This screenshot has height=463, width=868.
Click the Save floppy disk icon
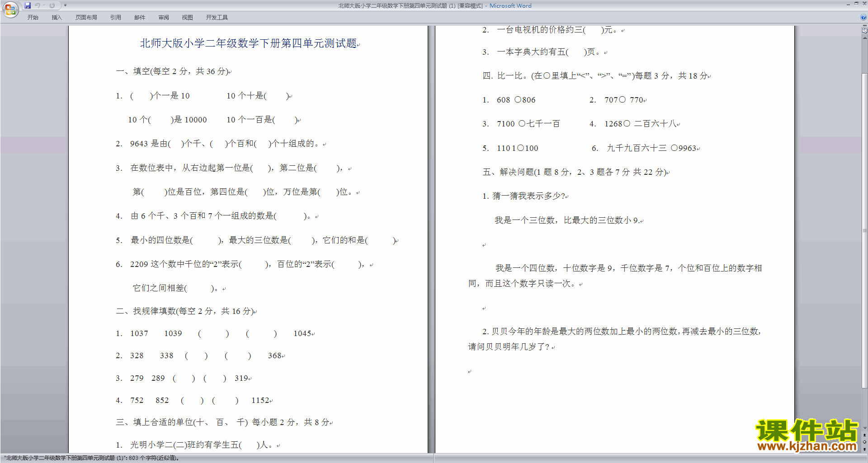pos(28,5)
